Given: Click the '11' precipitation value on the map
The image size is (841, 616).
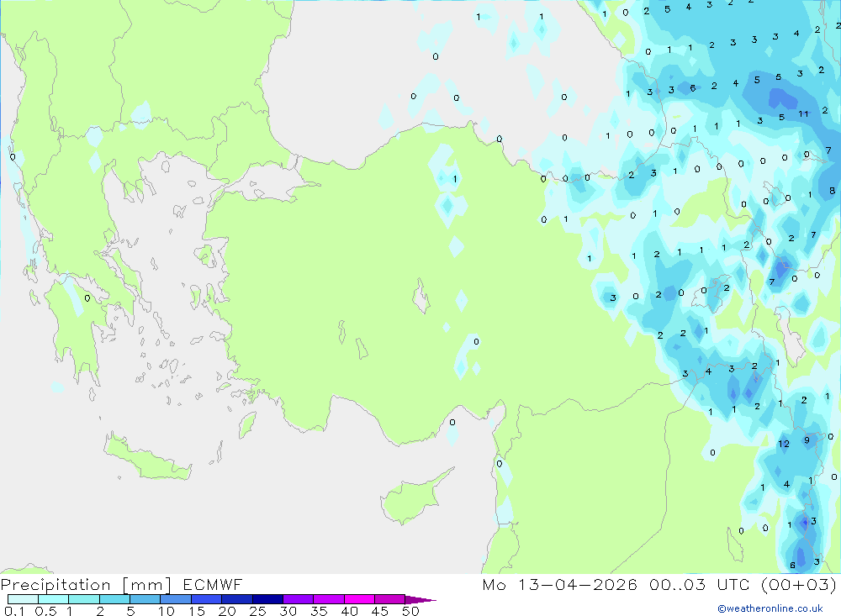Looking at the screenshot, I should click(803, 113).
